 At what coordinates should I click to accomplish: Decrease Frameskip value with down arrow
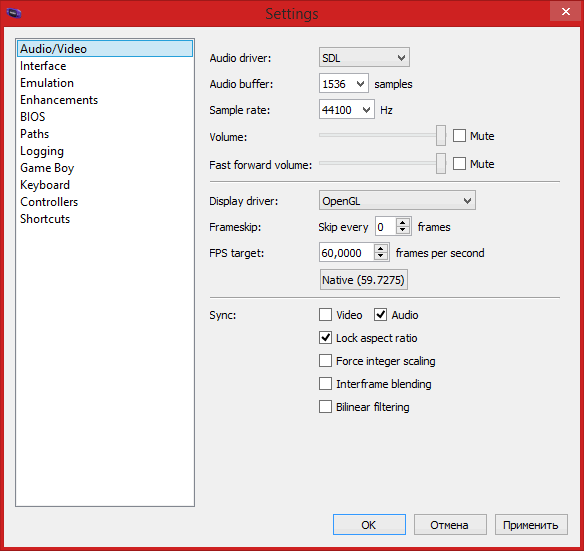pos(402,230)
